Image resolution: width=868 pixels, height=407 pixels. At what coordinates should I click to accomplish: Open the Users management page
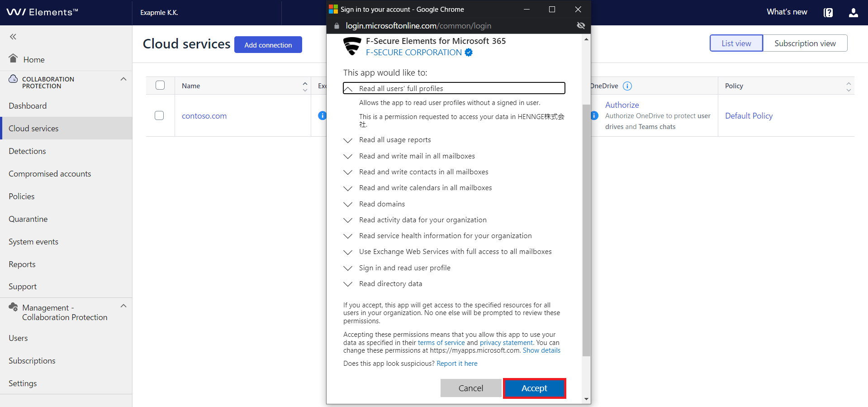click(18, 338)
